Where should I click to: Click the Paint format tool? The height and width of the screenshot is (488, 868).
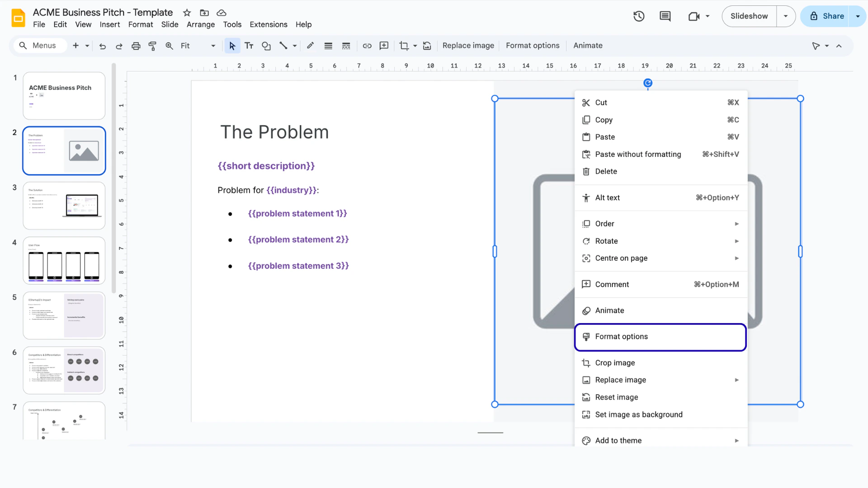tap(152, 46)
